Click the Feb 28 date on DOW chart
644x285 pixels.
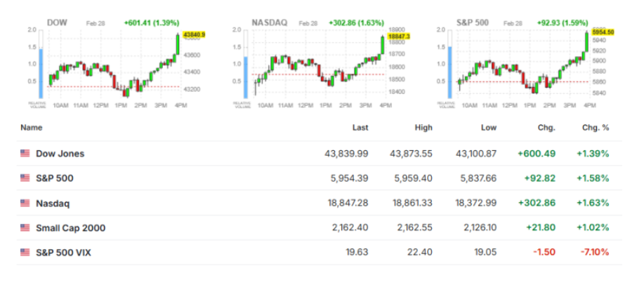(x=96, y=23)
